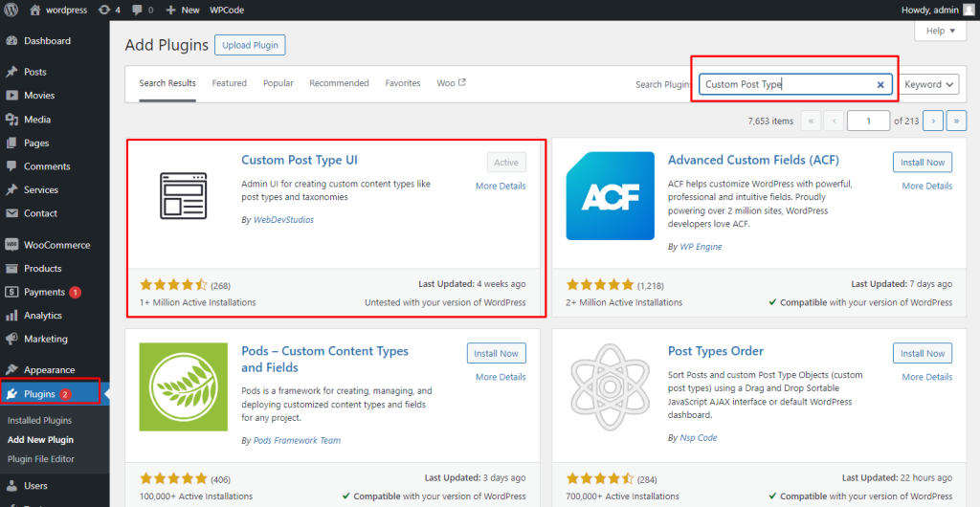Open the WP Engine author link
Screen dimensions: 980x507
click(x=701, y=247)
